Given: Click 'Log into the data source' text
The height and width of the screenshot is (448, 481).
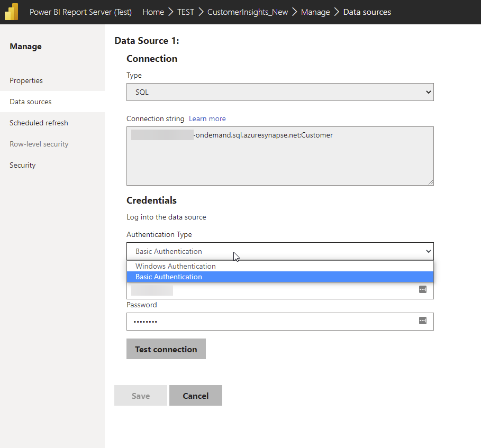Looking at the screenshot, I should pyautogui.click(x=166, y=217).
